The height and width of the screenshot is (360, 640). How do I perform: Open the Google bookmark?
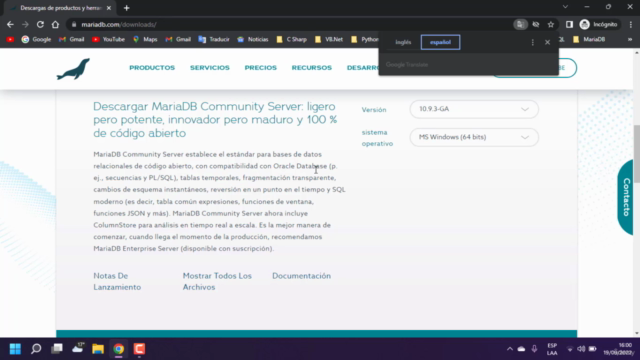pos(36,39)
